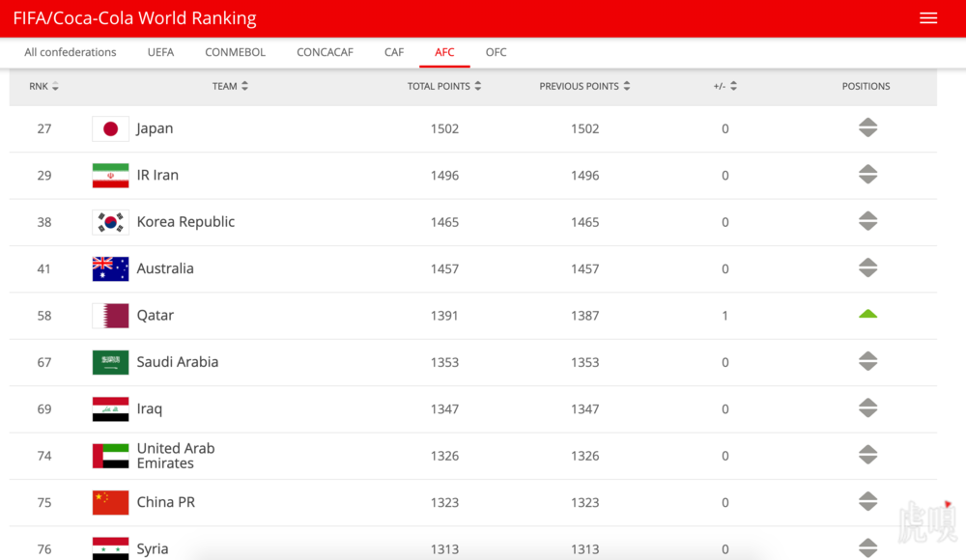Click rank number 58

pyautogui.click(x=43, y=316)
